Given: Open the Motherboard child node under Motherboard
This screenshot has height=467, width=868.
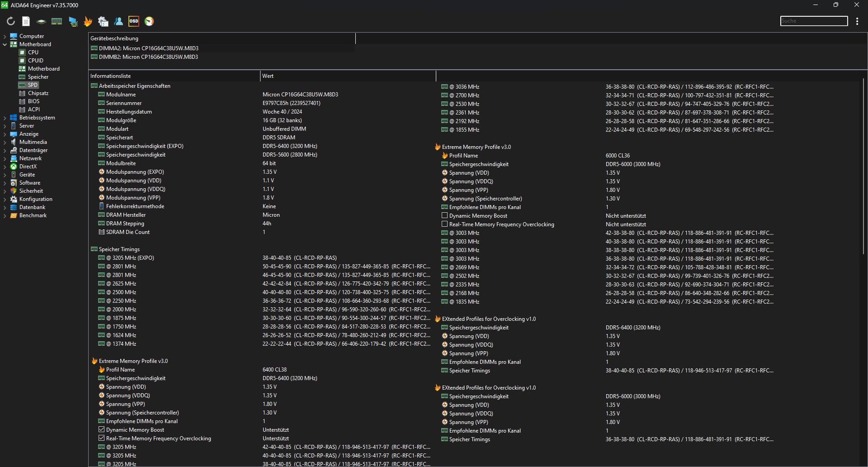Looking at the screenshot, I should (x=43, y=69).
